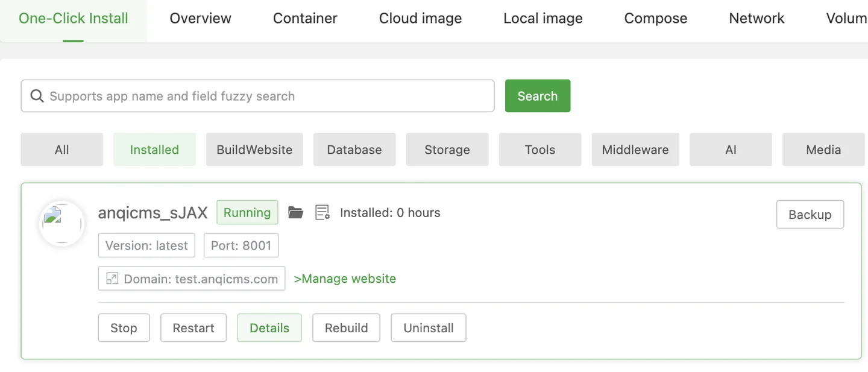The image size is (868, 372).
Task: Open Details for anqicms_sJAX
Action: tap(269, 328)
